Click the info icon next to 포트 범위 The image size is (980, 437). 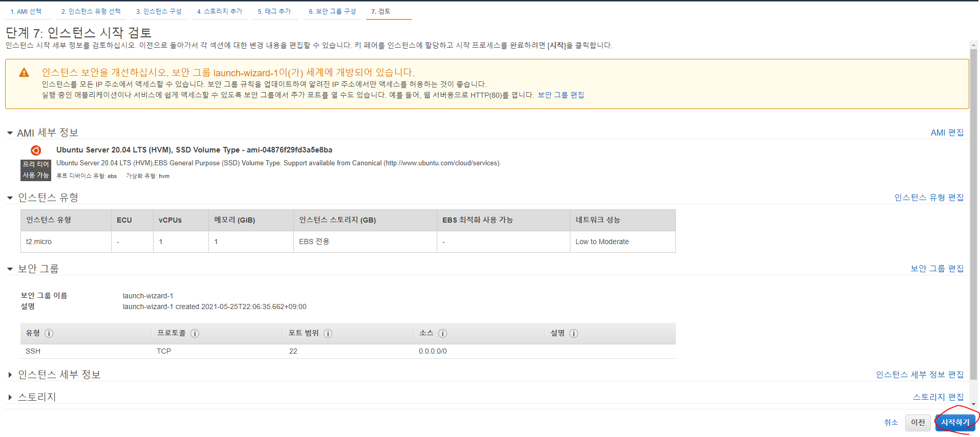click(328, 333)
